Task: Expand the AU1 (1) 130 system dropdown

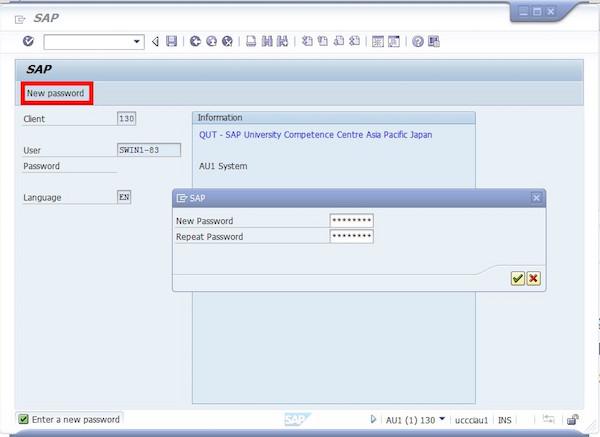Action: pos(442,419)
